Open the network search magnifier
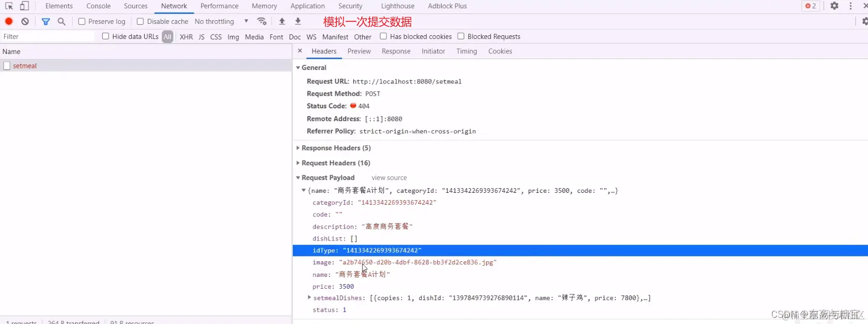The image size is (868, 324). 62,21
